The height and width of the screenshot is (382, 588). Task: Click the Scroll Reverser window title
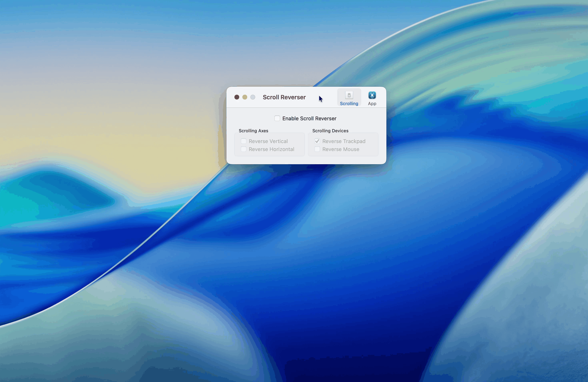[x=284, y=97]
